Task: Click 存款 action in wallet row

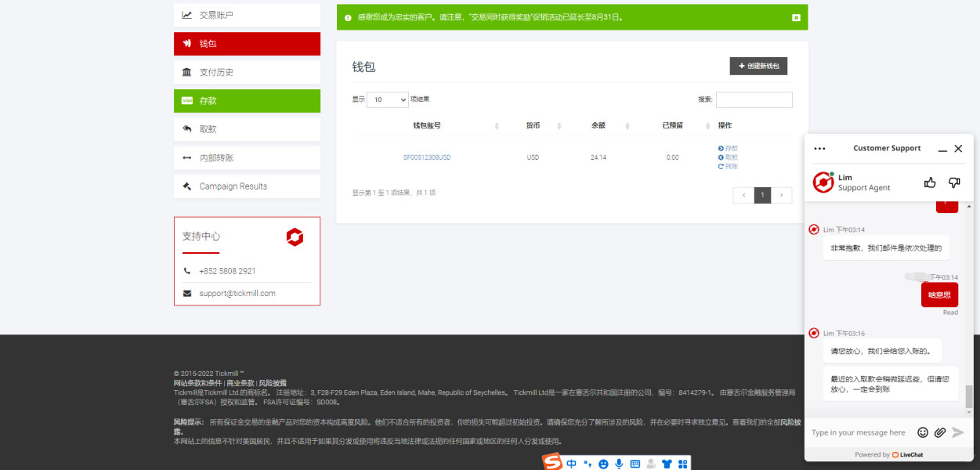Action: (728, 148)
